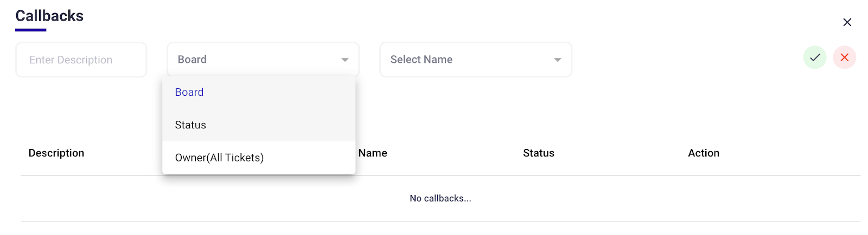Click the Select Name placeholder text
The width and height of the screenshot is (868, 235).
[x=421, y=60]
